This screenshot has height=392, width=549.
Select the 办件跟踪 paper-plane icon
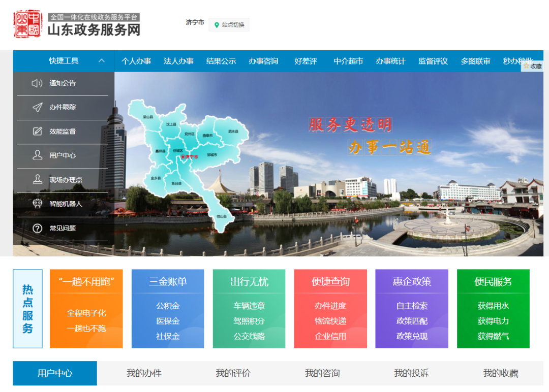point(37,108)
